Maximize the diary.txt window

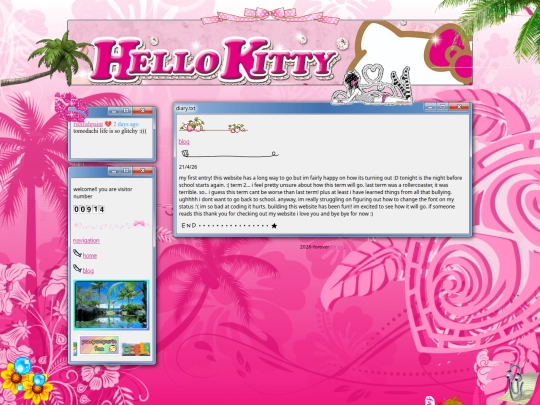pyautogui.click(x=443, y=107)
